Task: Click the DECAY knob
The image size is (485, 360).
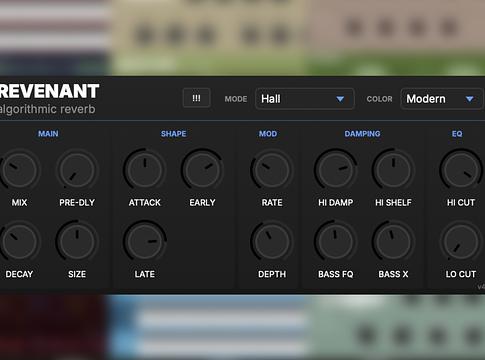Action: [x=19, y=242]
